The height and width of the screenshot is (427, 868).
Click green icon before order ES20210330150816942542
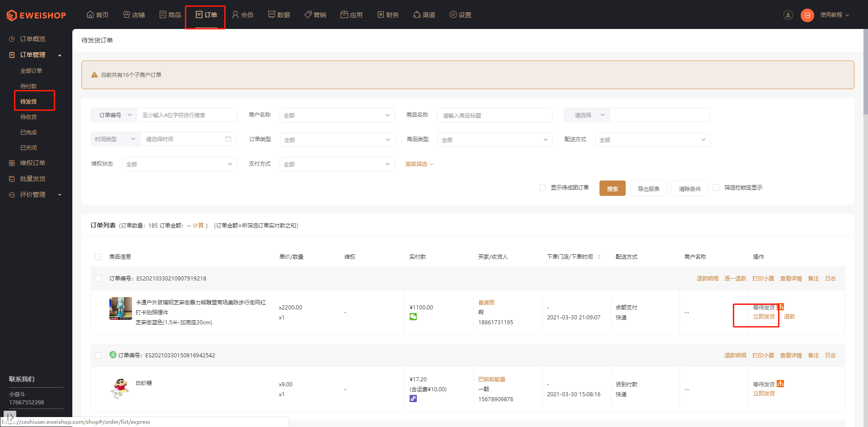pyautogui.click(x=113, y=355)
